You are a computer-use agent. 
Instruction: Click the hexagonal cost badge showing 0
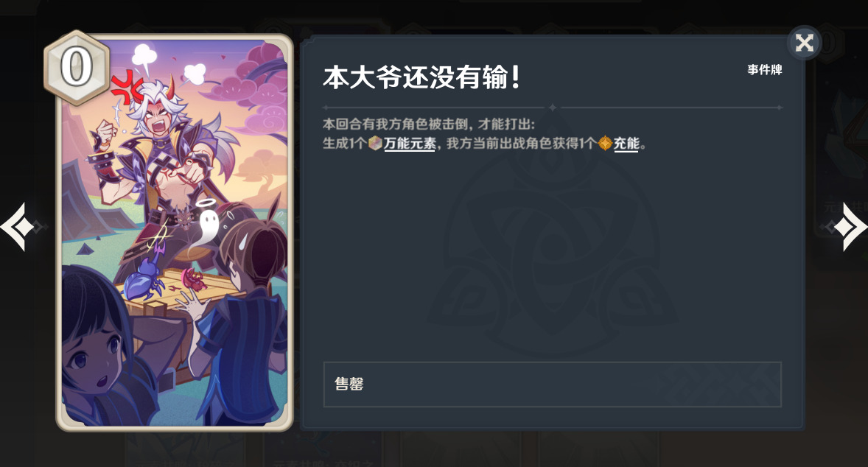tap(77, 68)
